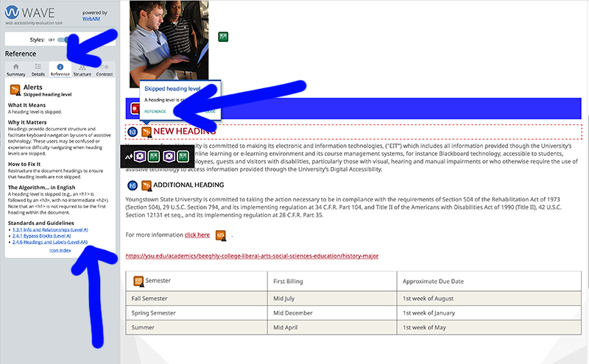Click the h3 heading icon before NEW HEADING
Screen dimensions: 589x364
coord(133,132)
